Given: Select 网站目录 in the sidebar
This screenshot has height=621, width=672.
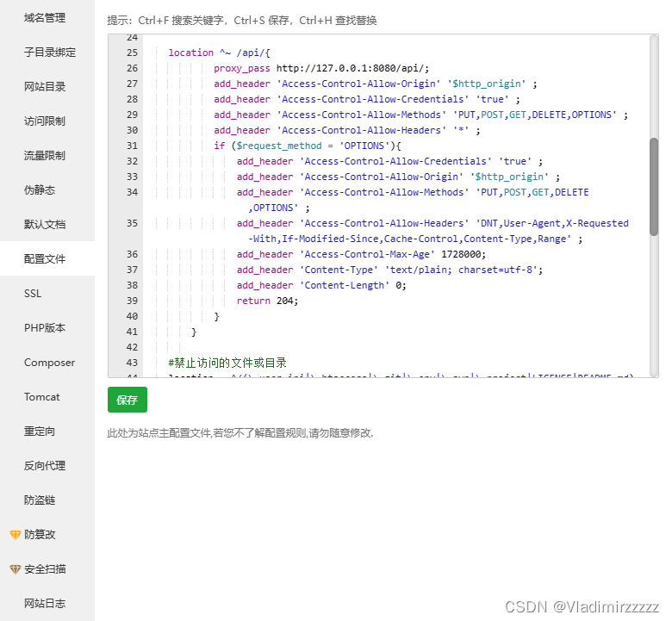Looking at the screenshot, I should [x=45, y=86].
